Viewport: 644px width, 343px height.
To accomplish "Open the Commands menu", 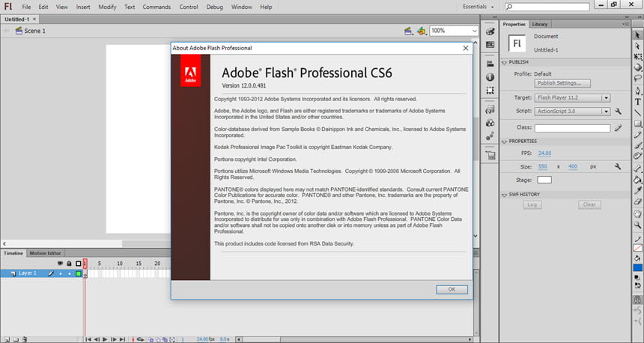I will click(157, 7).
